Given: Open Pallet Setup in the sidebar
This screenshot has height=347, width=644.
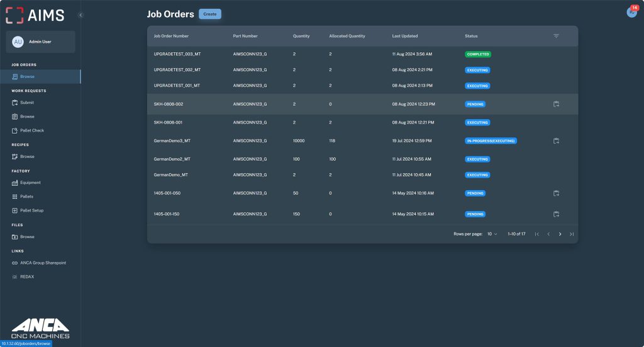Looking at the screenshot, I should click(x=31, y=210).
